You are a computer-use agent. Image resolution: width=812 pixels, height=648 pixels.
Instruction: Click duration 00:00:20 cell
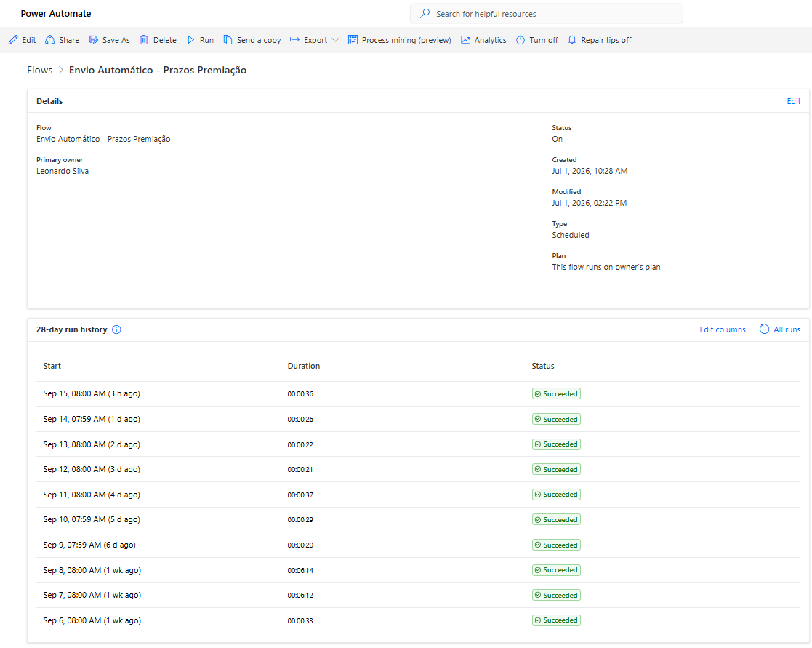[x=300, y=545]
